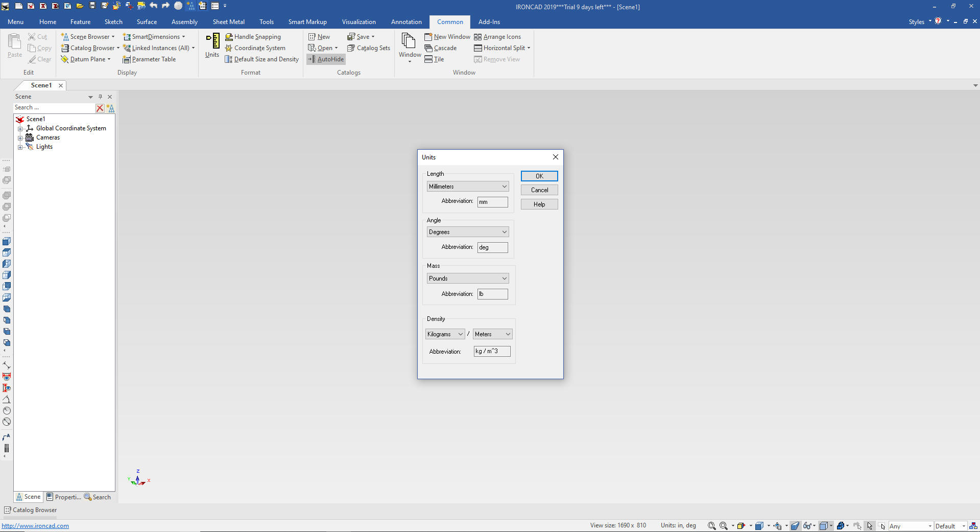Screen dimensions: 980x532
Task: Click the Coordinate System tool
Action: point(229,48)
